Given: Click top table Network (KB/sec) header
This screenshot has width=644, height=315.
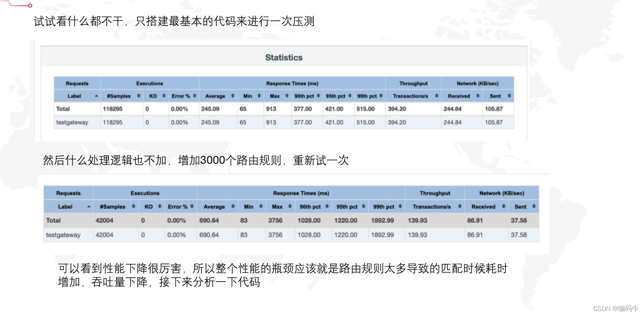Looking at the screenshot, I should (x=477, y=83).
